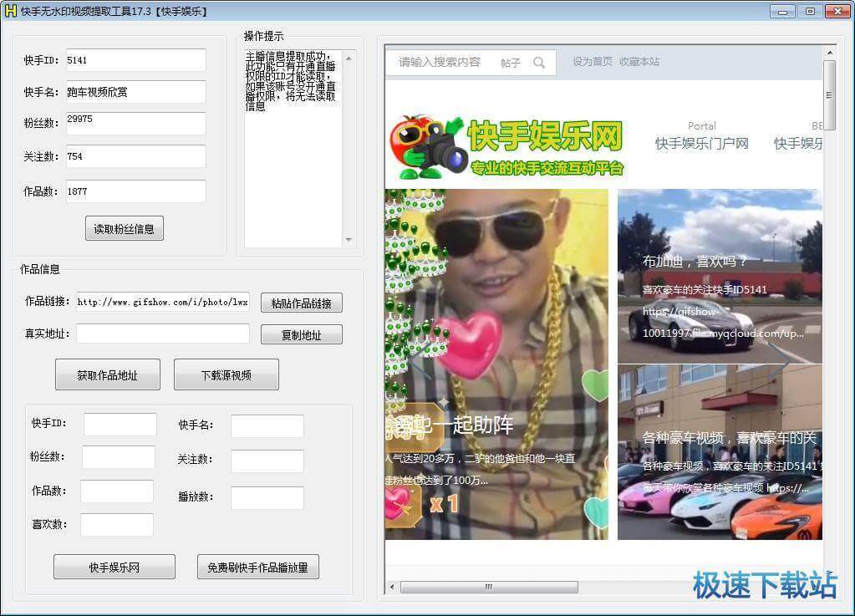855x616 pixels.
Task: Maximize the application window
Action: pyautogui.click(x=811, y=11)
